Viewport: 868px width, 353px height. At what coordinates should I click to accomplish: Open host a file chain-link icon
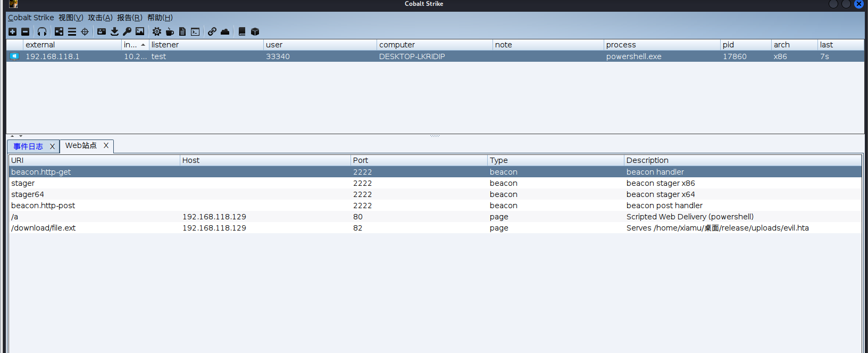[212, 32]
